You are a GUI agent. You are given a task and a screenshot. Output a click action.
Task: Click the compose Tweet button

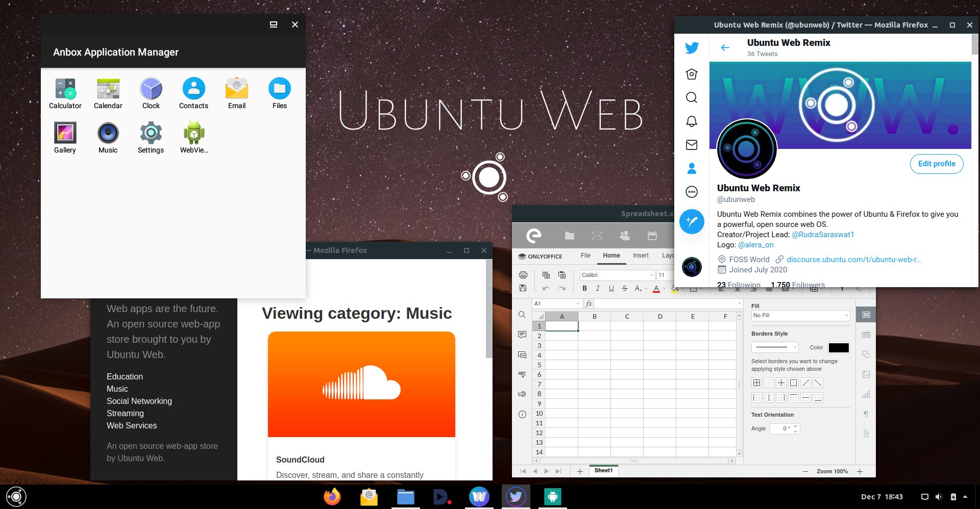(x=692, y=221)
